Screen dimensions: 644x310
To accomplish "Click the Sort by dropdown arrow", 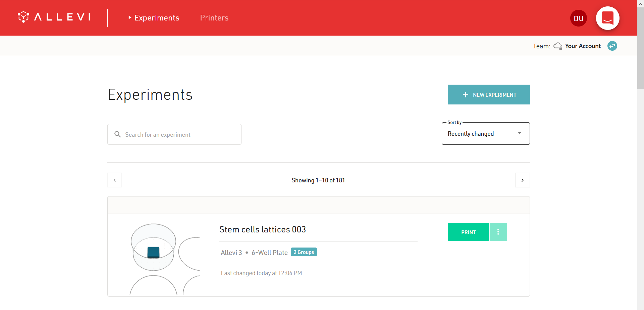I will pyautogui.click(x=520, y=133).
